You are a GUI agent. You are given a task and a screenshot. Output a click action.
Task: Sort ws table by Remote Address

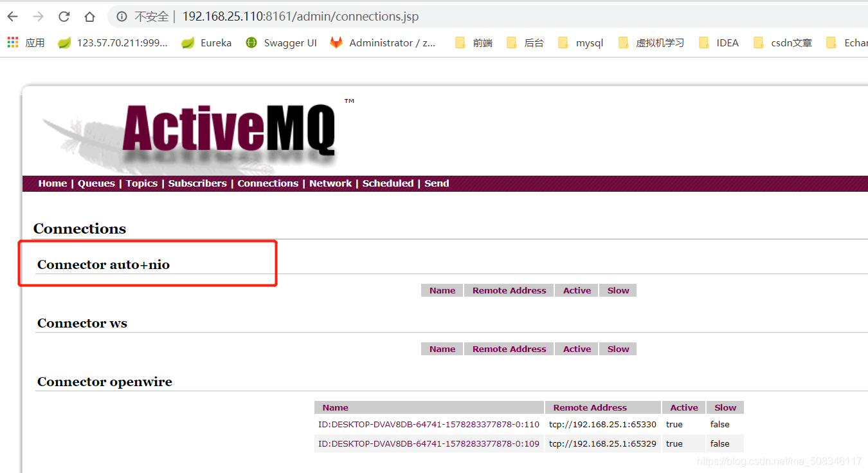(509, 349)
